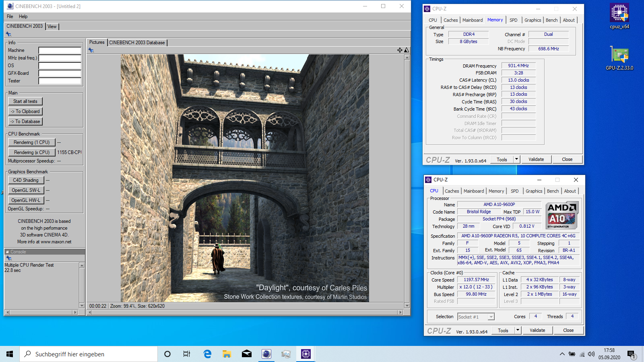Click DRAM Frequency value 931.4 MHz

pyautogui.click(x=518, y=66)
